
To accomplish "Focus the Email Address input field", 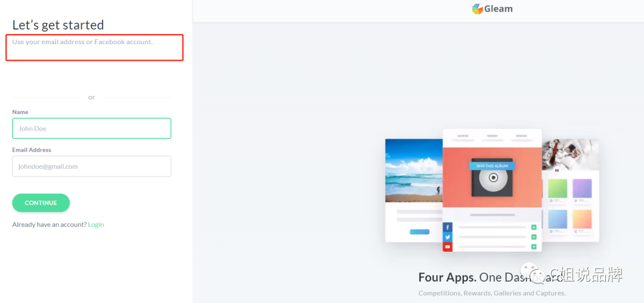I will (x=92, y=166).
